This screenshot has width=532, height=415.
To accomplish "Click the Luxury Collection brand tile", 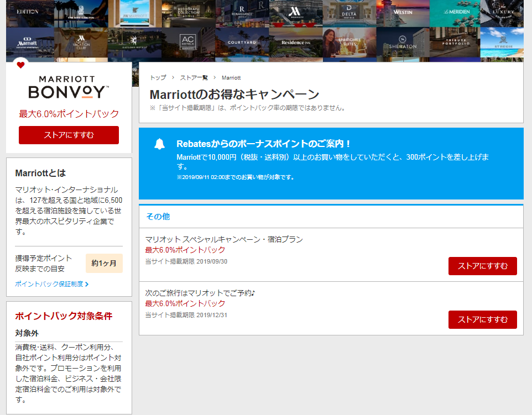I will click(502, 14).
